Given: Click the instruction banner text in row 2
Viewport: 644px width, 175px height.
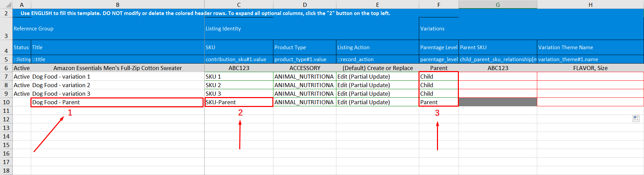Looking at the screenshot, I should (205, 13).
